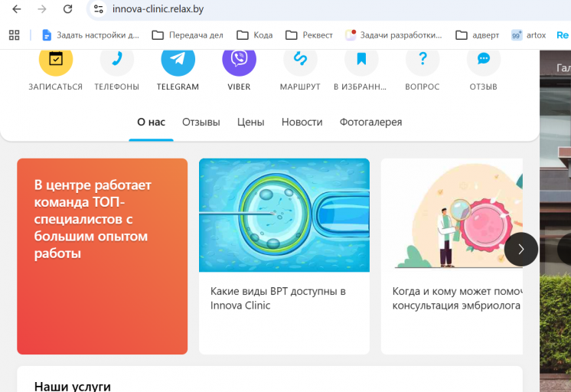Open the Viber icon button
The image size is (571, 392).
[x=240, y=60]
